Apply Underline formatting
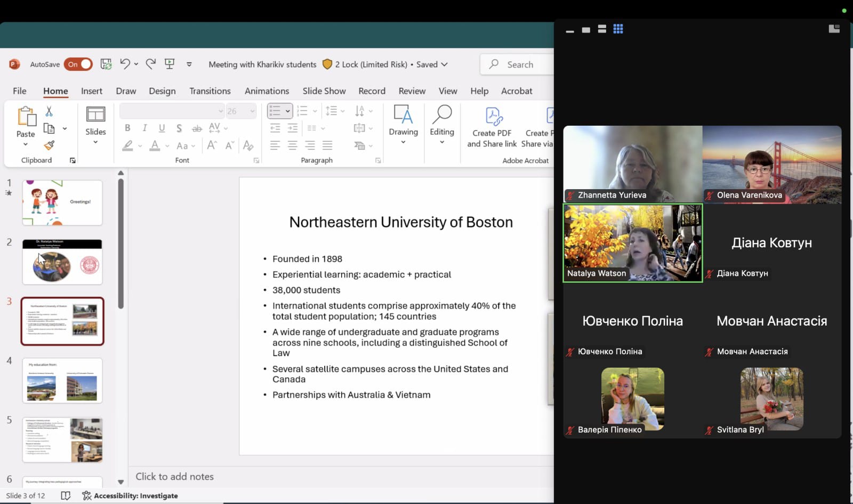 (162, 128)
